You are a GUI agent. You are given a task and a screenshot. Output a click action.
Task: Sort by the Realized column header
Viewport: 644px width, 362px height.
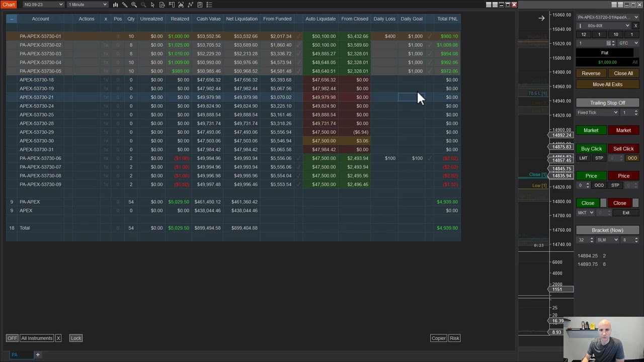click(180, 19)
